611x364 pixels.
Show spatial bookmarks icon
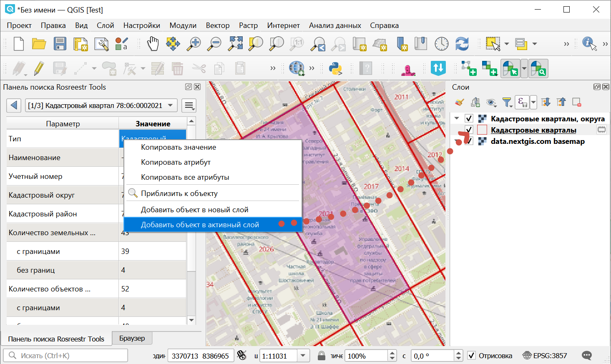coord(421,44)
